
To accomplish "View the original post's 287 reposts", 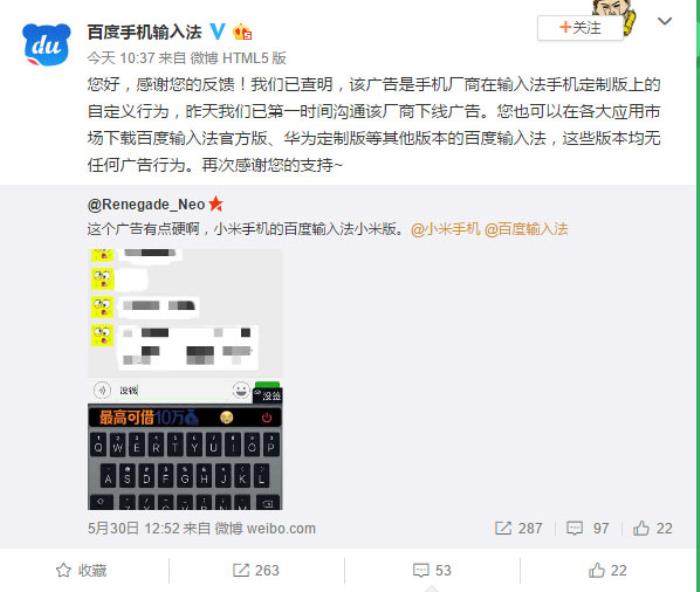I will (519, 529).
